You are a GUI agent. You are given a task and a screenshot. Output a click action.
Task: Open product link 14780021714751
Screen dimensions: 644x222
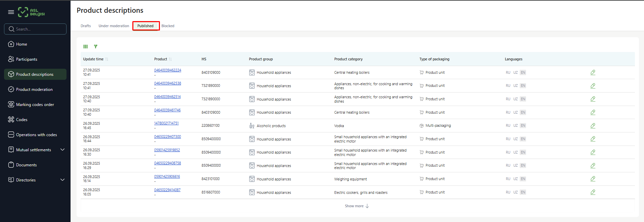pos(166,123)
